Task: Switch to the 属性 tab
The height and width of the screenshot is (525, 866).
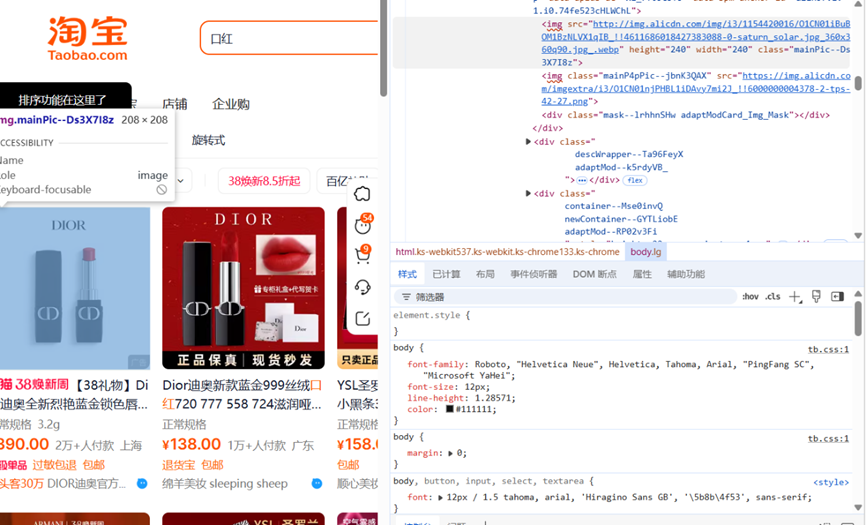Action: click(642, 274)
